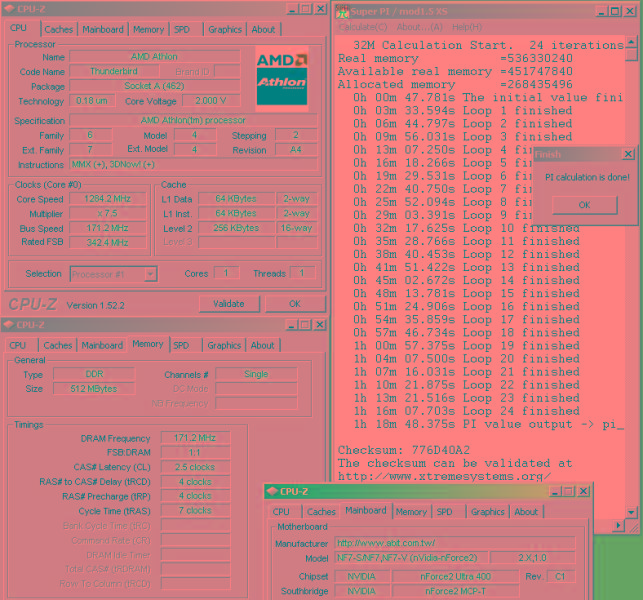
Task: Click OK button in top CPU-Z window
Action: click(x=295, y=304)
